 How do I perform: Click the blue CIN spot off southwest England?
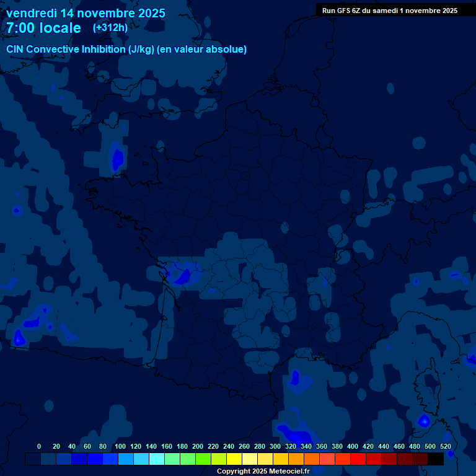[116, 157]
